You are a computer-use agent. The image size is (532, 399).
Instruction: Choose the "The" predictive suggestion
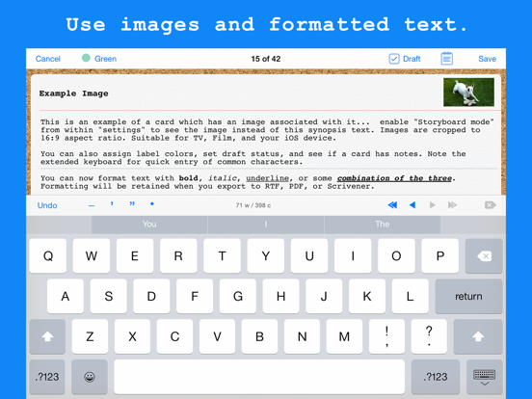pyautogui.click(x=383, y=224)
